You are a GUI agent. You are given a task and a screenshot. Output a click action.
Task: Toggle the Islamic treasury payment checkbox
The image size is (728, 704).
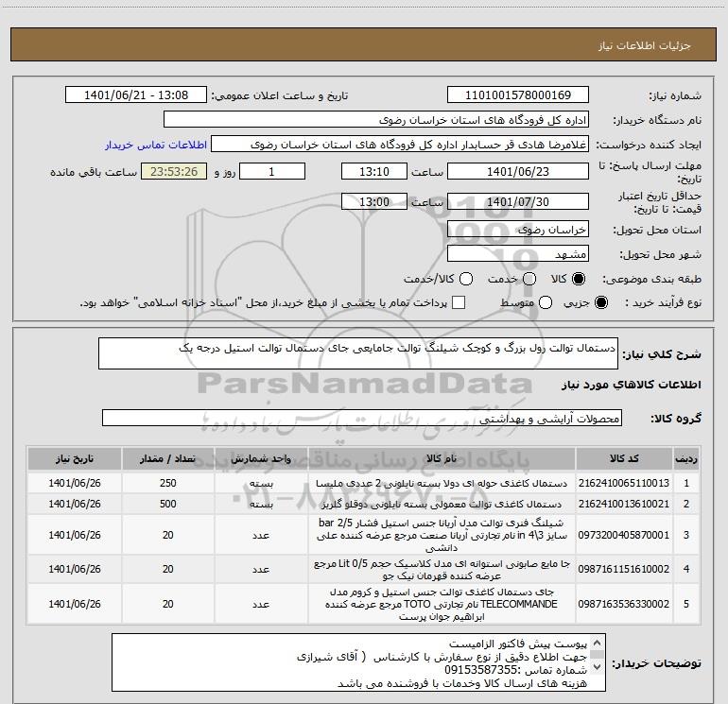pos(459,302)
